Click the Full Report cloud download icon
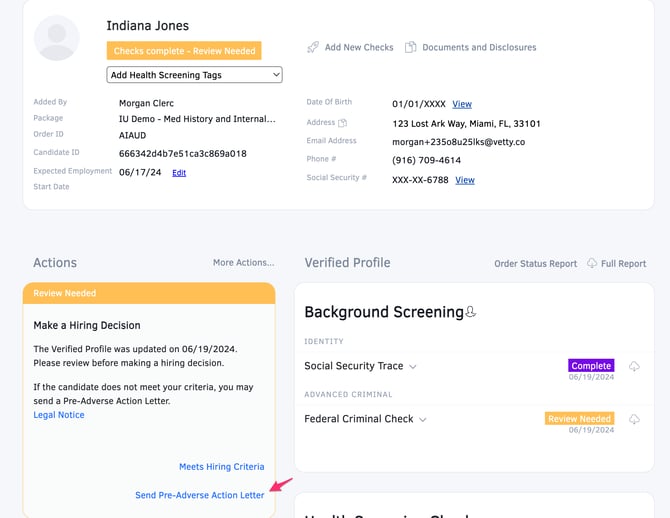Image resolution: width=670 pixels, height=518 pixels. coord(592,263)
